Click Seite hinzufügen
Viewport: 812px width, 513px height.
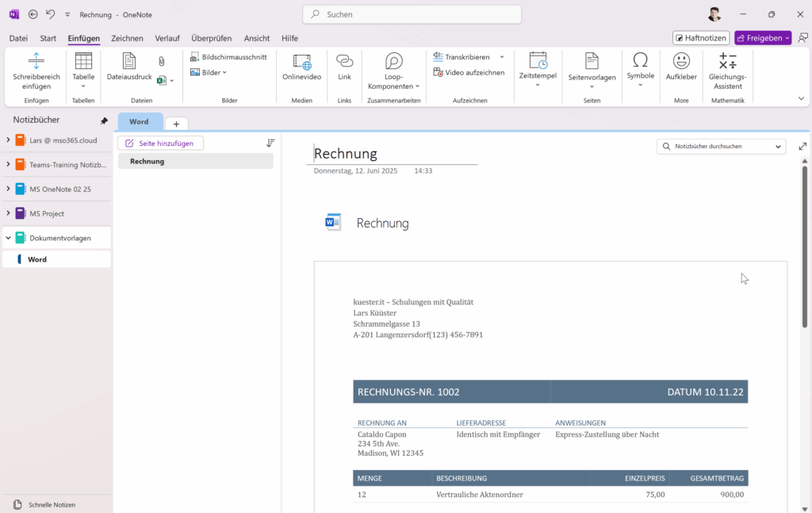pos(160,144)
